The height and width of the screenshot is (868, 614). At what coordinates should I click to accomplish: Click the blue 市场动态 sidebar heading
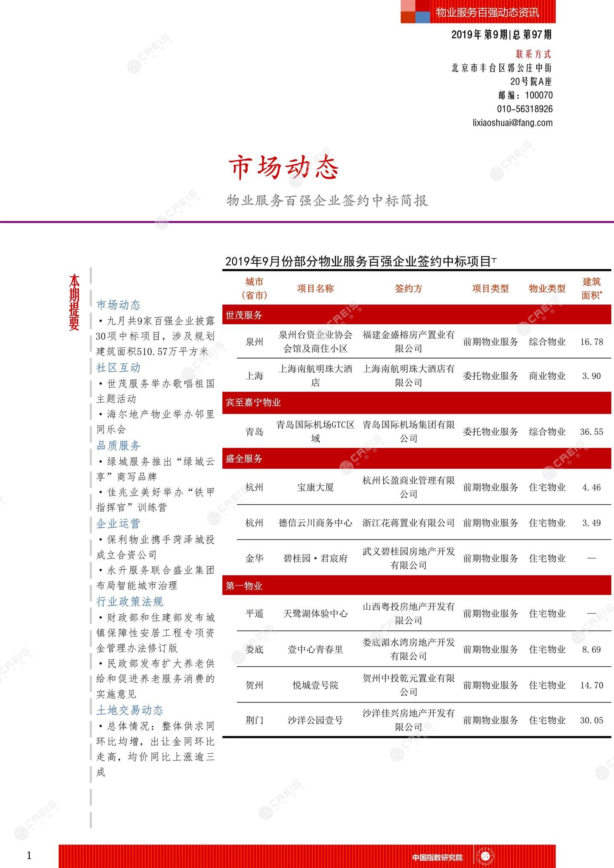point(118,305)
